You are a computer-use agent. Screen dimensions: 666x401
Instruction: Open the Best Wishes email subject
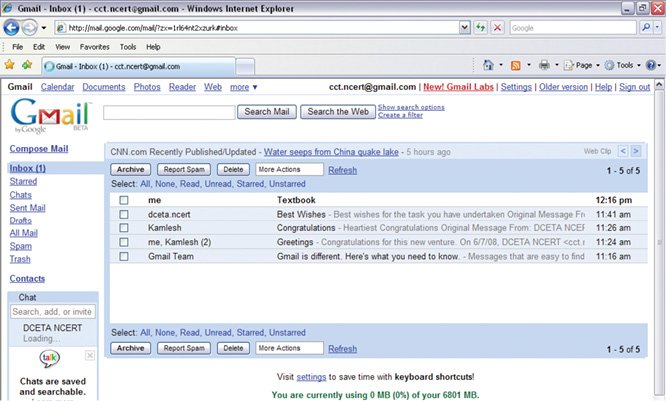click(x=301, y=215)
